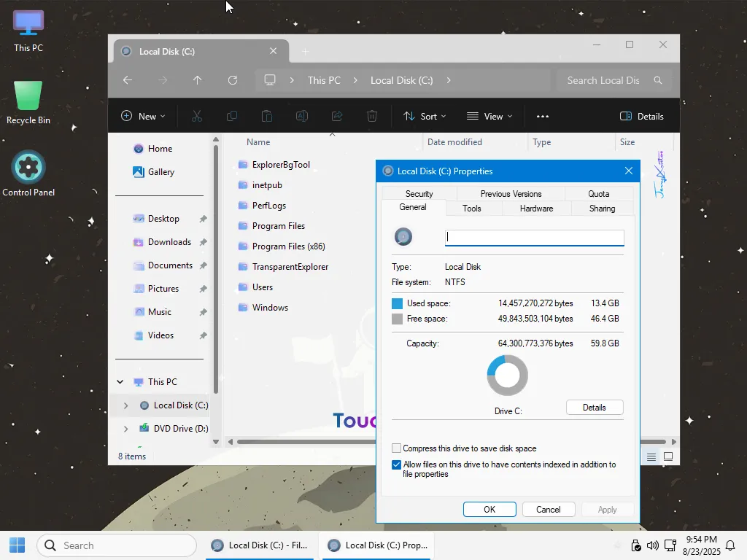This screenshot has width=747, height=560.
Task: Switch to the Previous Versions tab
Action: [x=511, y=193]
